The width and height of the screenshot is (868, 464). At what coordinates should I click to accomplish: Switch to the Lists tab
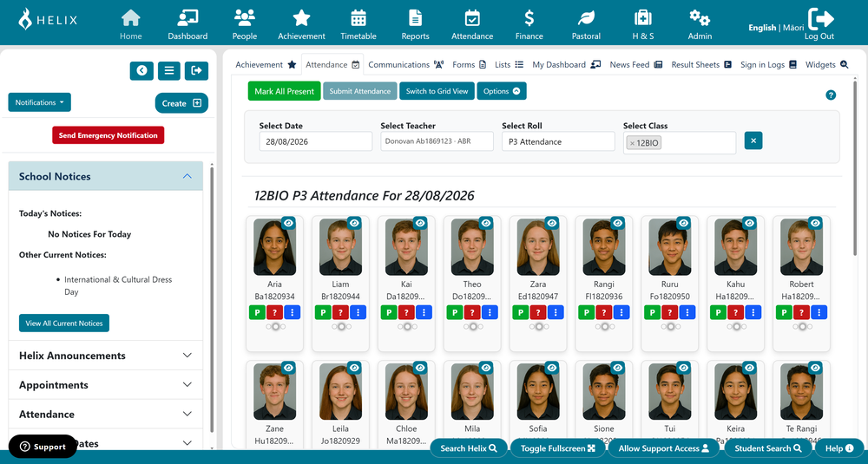click(x=509, y=65)
